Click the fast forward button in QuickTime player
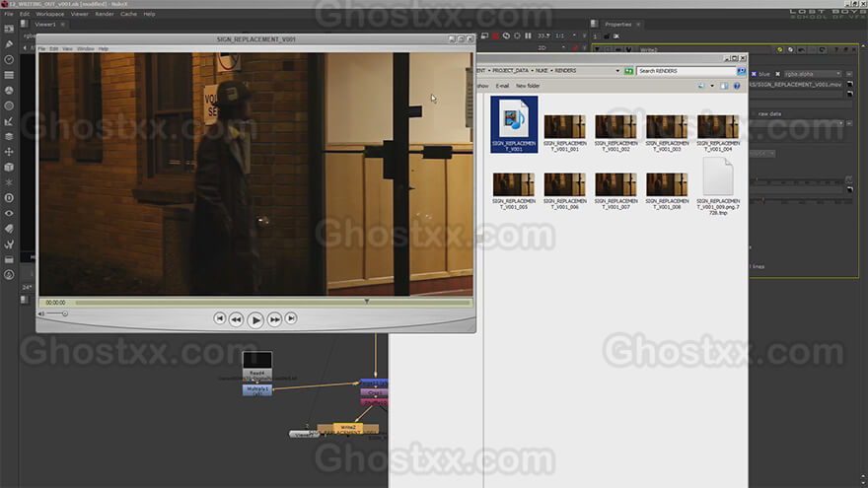This screenshot has width=868, height=488. 274,319
